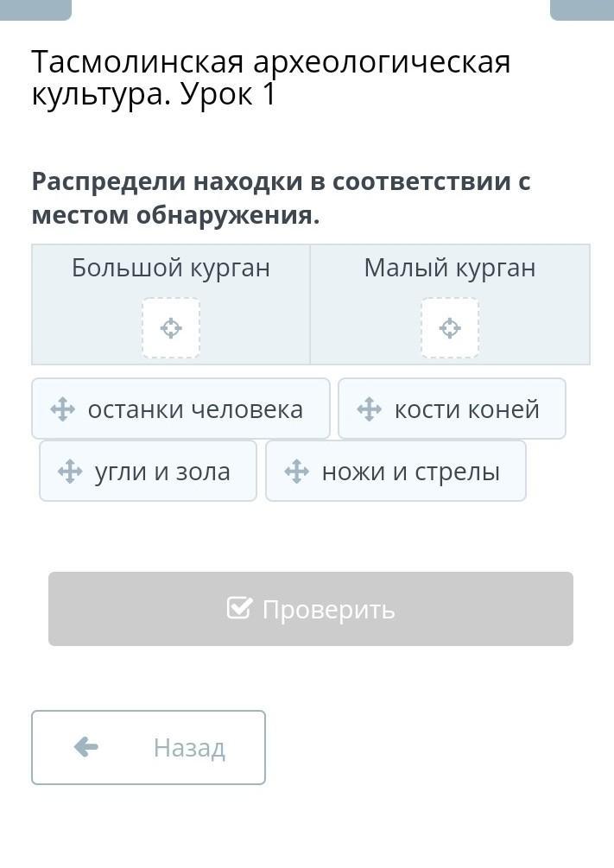
Task: Click the checkmark icon in 'Проверить'
Action: 239,609
